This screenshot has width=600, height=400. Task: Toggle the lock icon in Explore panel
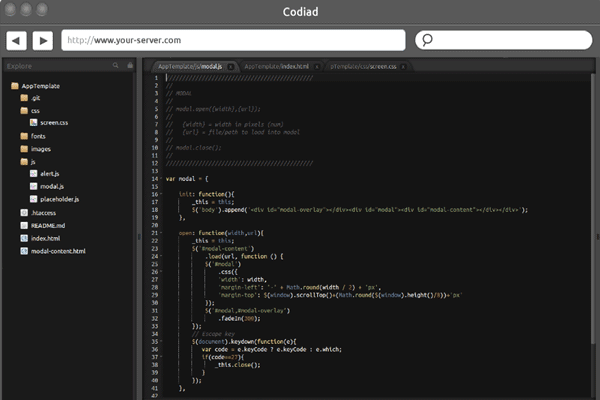(129, 66)
